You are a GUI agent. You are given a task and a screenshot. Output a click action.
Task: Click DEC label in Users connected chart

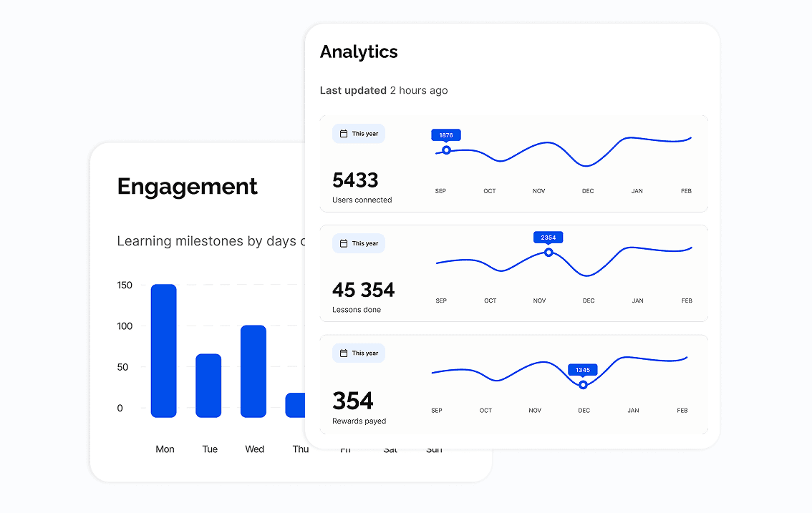click(588, 191)
